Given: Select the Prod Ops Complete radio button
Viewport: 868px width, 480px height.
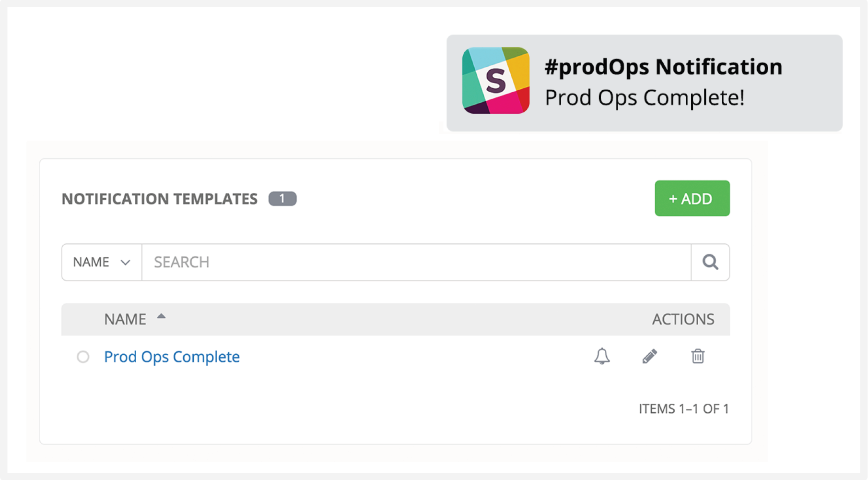Looking at the screenshot, I should point(83,357).
